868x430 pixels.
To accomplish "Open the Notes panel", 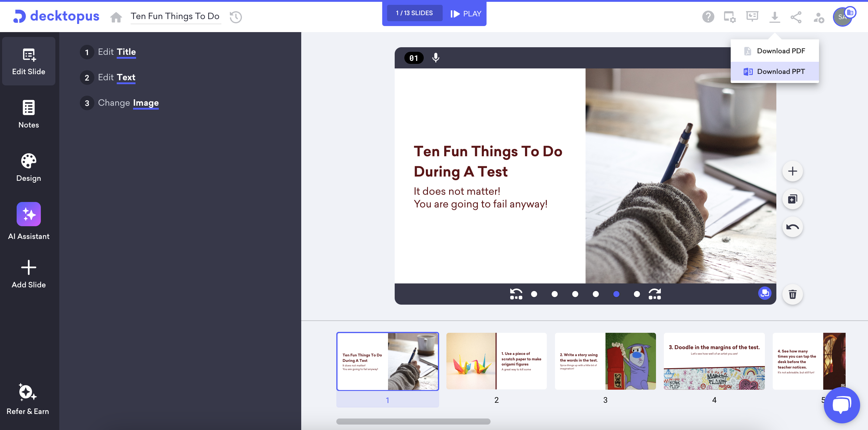I will pos(28,114).
